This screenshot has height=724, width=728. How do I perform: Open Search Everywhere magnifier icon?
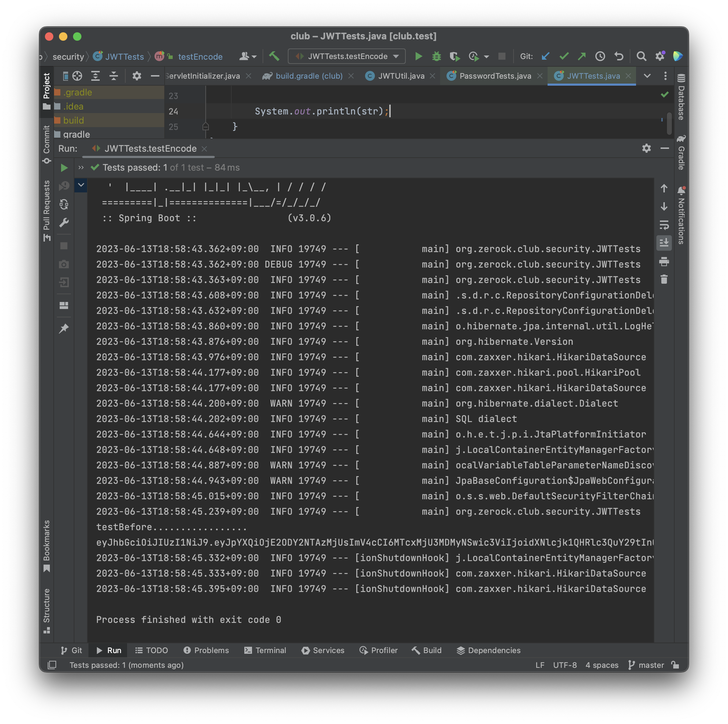641,57
